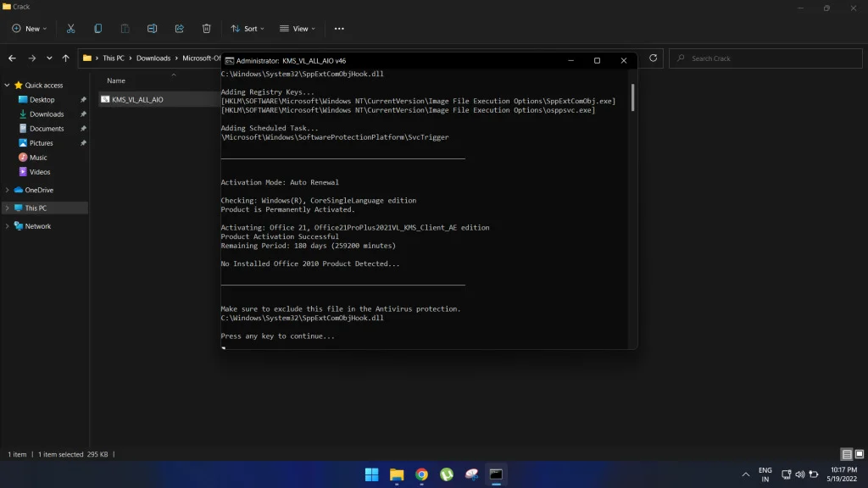Expand the Network tree node
Viewport: 868px width, 488px height.
(x=7, y=226)
